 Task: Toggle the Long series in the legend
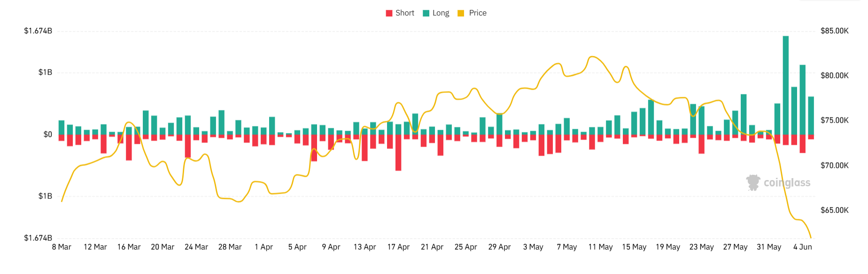point(436,13)
